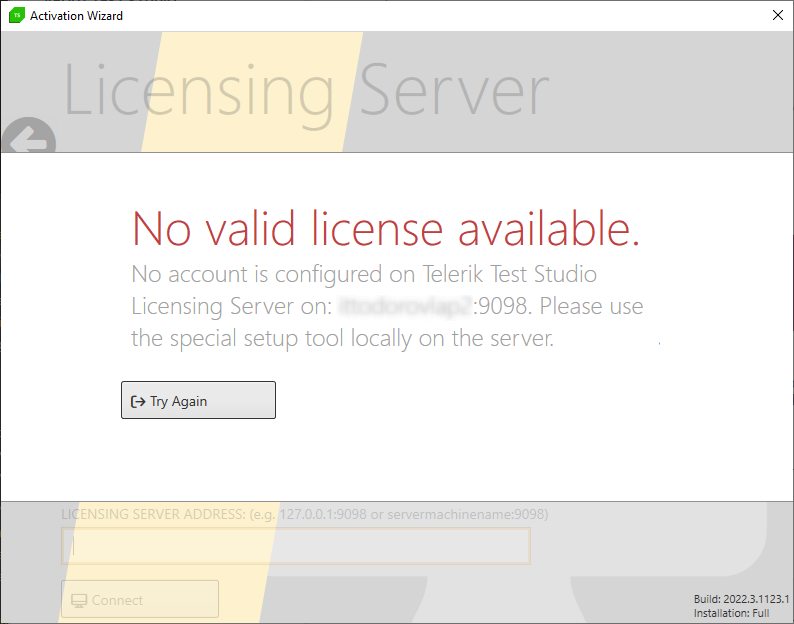
Task: Click the 'LICENSING SERVER ADDRESS' label
Action: pos(305,514)
